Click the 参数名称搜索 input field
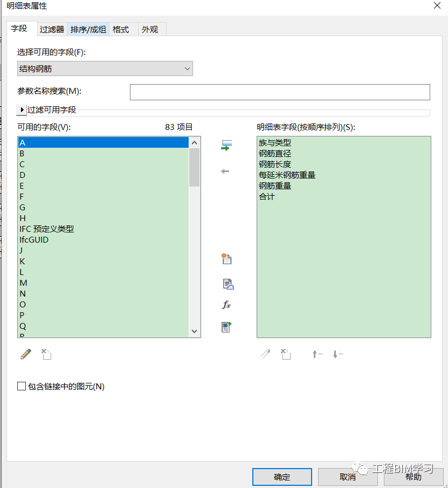Image resolution: width=448 pixels, height=488 pixels. point(280,92)
